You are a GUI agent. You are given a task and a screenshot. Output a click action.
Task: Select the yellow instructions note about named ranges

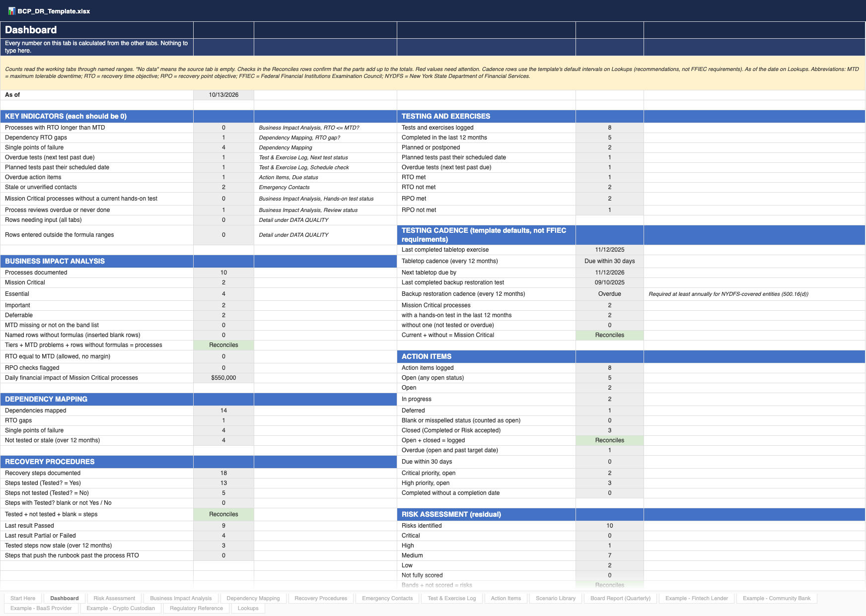coord(433,73)
